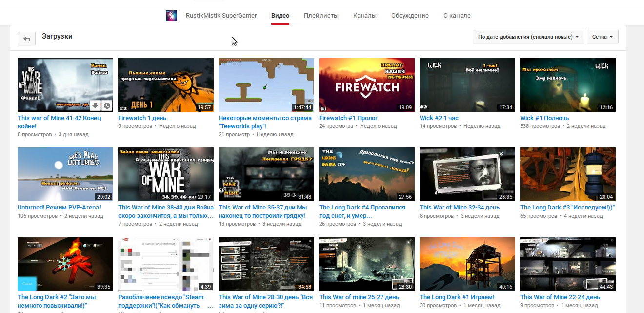Open 'Unturned! Режим PVP-Arena!' title link

coord(59,208)
